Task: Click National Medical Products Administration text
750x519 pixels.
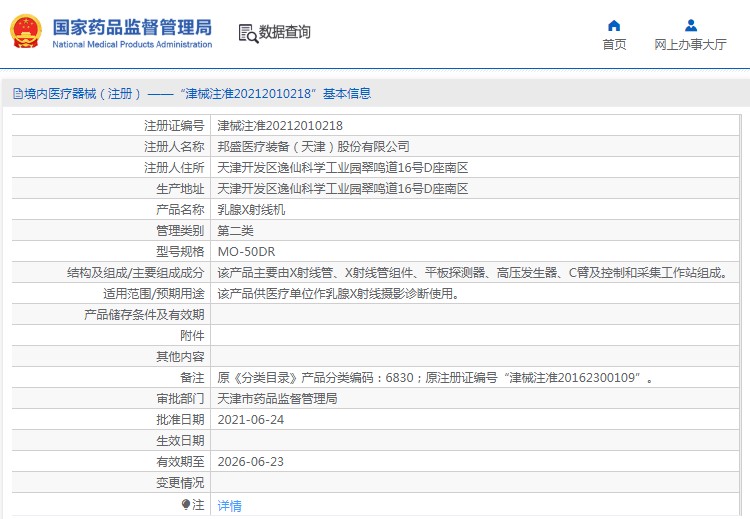Action: (x=132, y=44)
